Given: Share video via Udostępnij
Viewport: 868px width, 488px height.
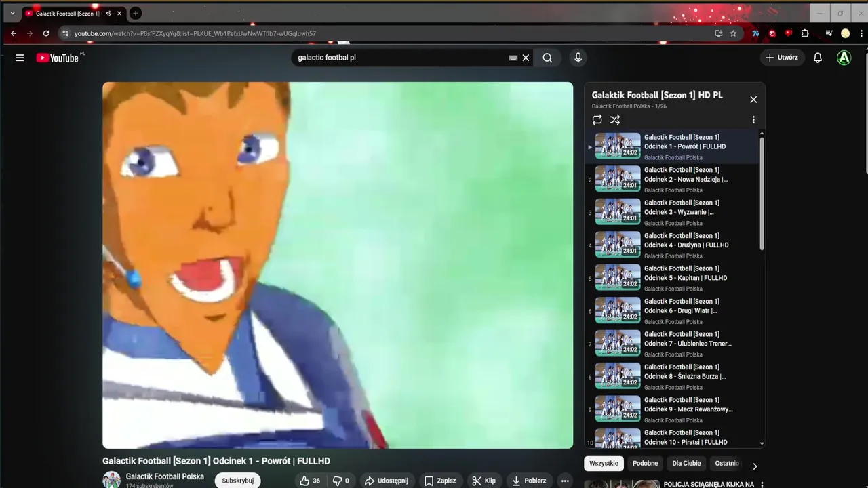Looking at the screenshot, I should [387, 481].
